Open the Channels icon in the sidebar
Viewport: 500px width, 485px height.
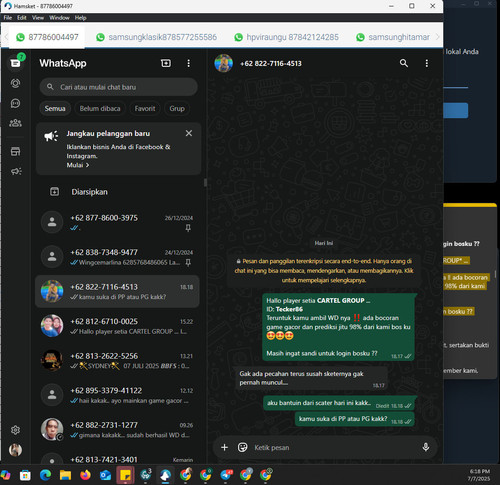15,103
